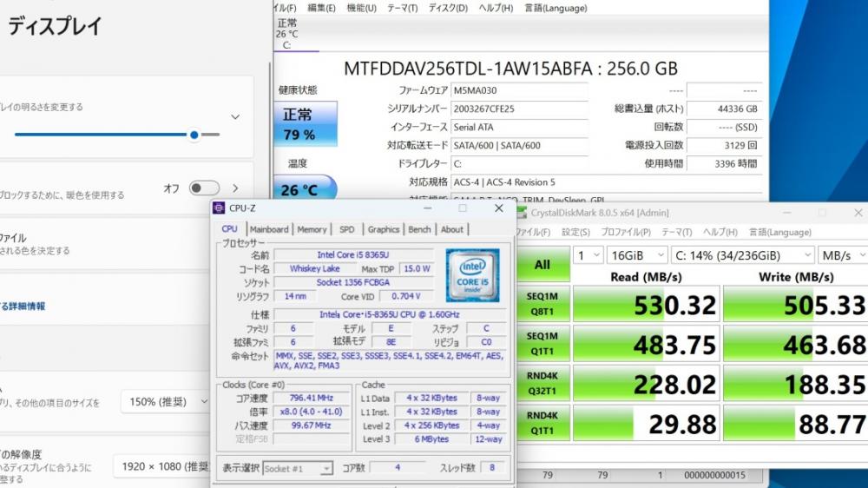
Task: Select the C: drive tab in CrystalDiskInfo
Action: pos(287,34)
